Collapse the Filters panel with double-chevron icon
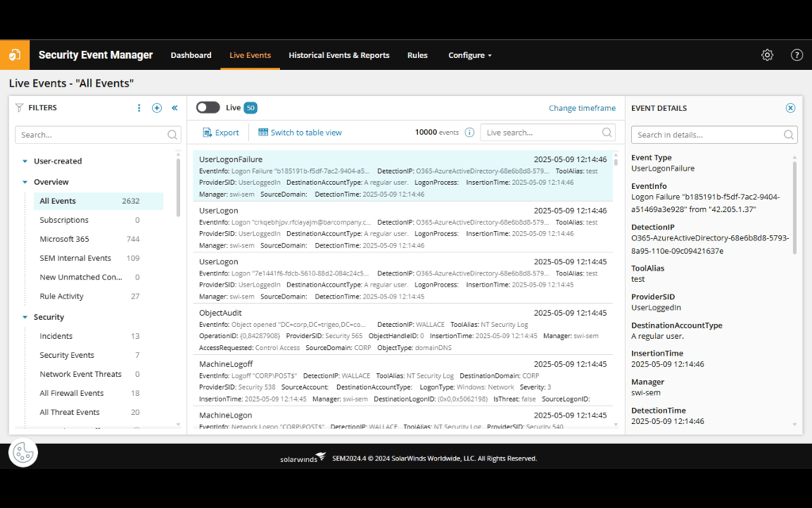This screenshot has width=812, height=508. click(x=174, y=107)
